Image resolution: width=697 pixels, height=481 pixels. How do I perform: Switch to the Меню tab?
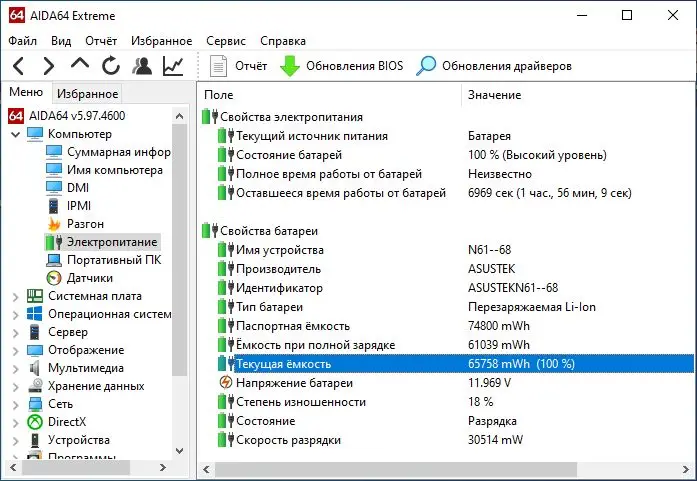[x=26, y=92]
